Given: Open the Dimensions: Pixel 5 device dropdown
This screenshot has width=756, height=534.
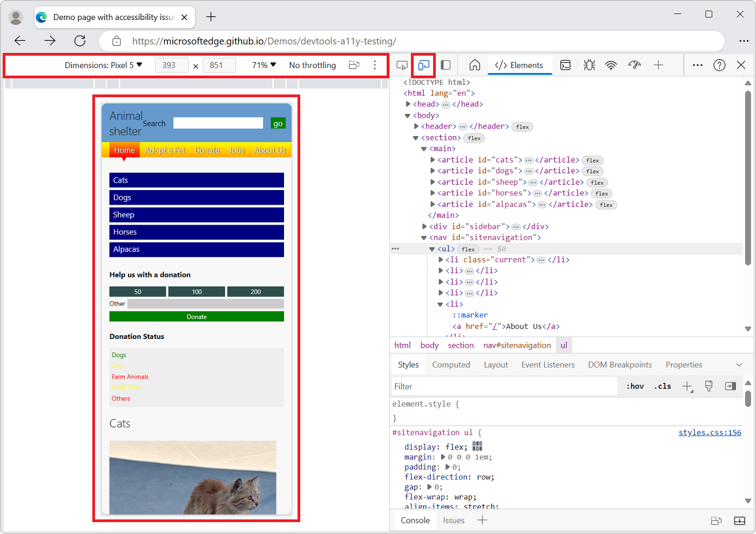Looking at the screenshot, I should [104, 65].
